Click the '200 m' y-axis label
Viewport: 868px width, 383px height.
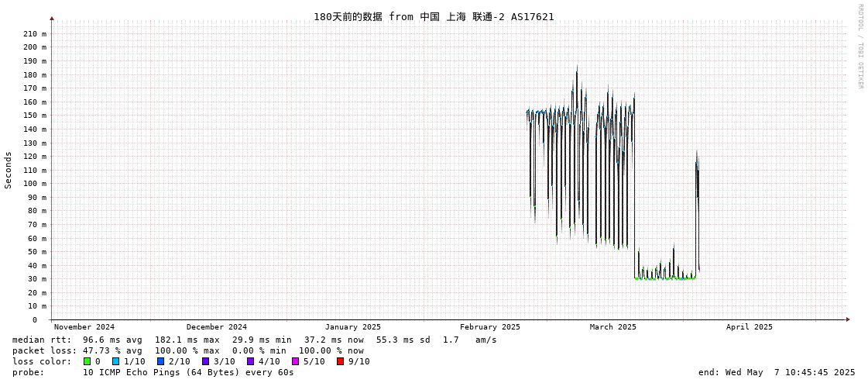pyautogui.click(x=35, y=47)
